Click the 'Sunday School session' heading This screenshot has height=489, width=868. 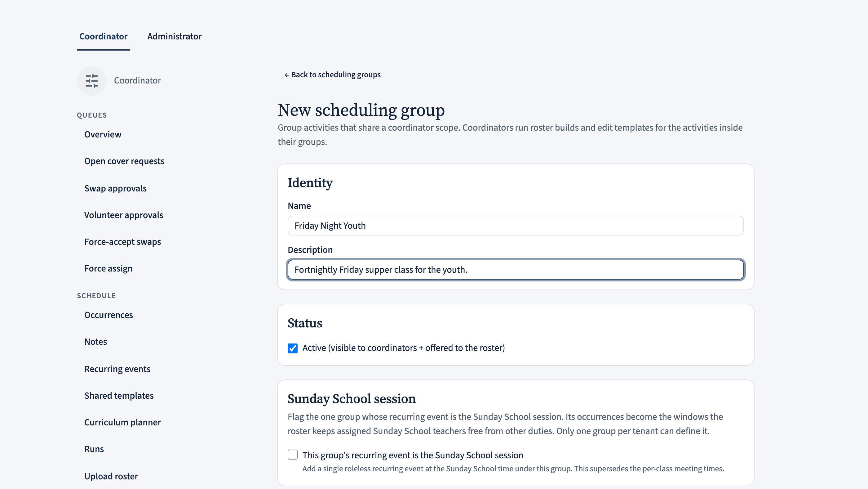point(352,399)
